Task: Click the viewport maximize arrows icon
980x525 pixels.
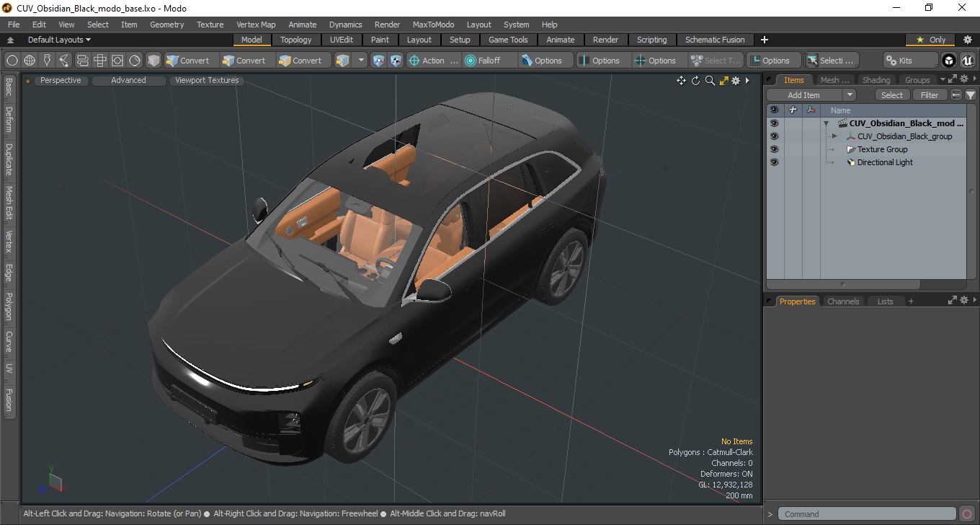Action: 723,81
